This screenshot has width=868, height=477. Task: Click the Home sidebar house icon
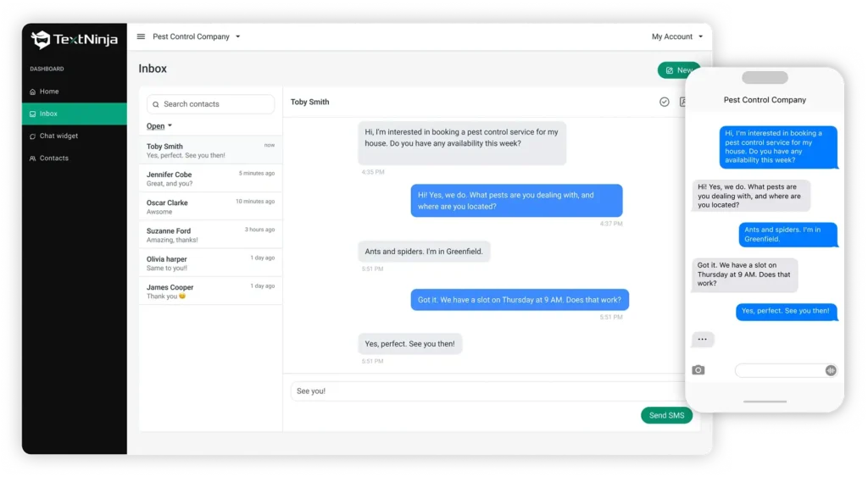click(33, 92)
